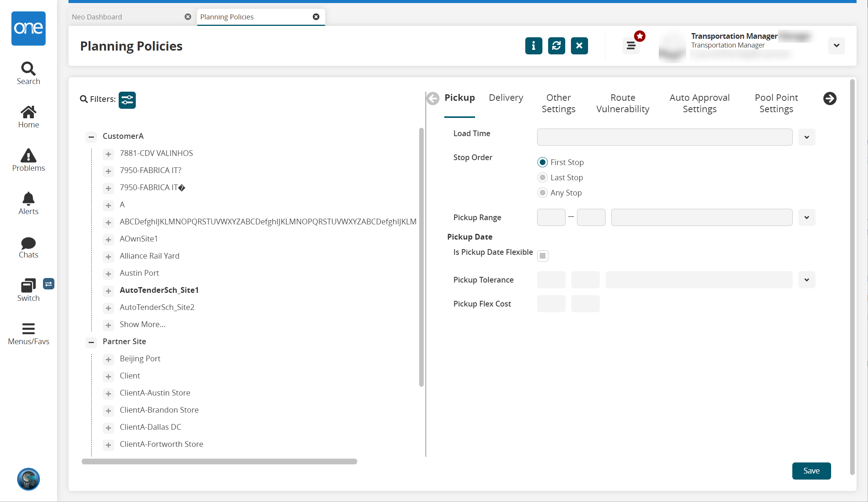
Task: Select the Last Stop radio button
Action: [542, 178]
